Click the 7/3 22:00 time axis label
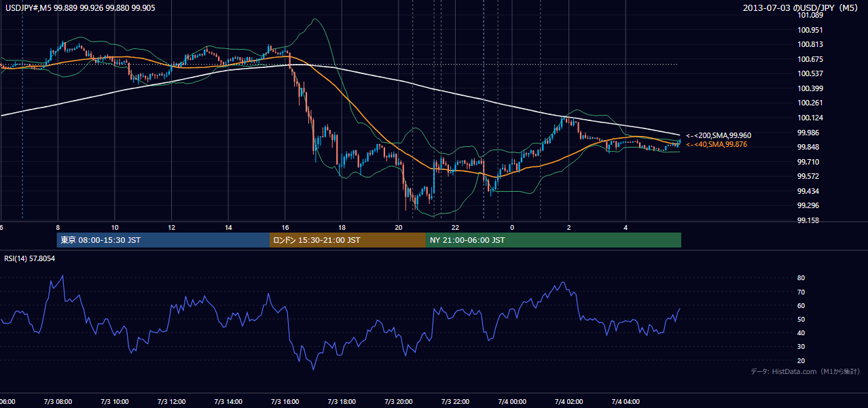Viewport: 868px width, 408px height. (x=455, y=401)
